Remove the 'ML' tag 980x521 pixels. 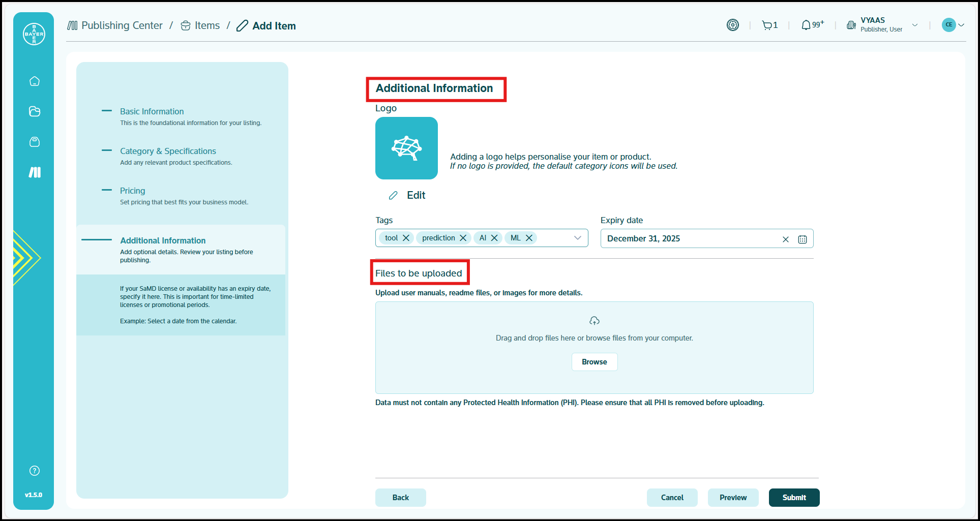coord(529,238)
